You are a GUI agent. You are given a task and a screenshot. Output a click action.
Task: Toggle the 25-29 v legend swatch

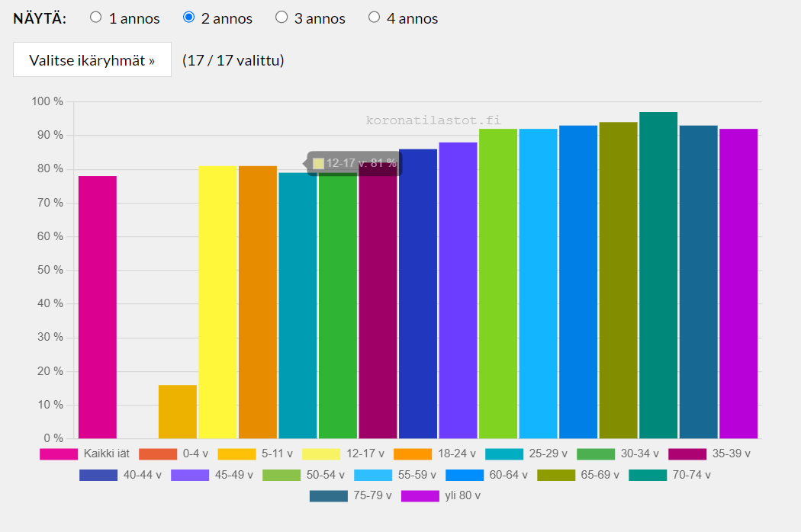504,454
